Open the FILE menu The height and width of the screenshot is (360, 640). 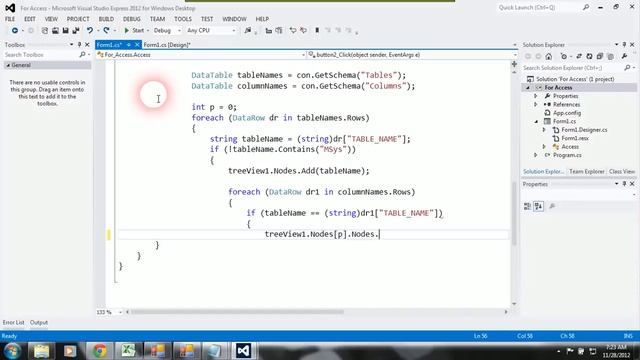pos(10,19)
